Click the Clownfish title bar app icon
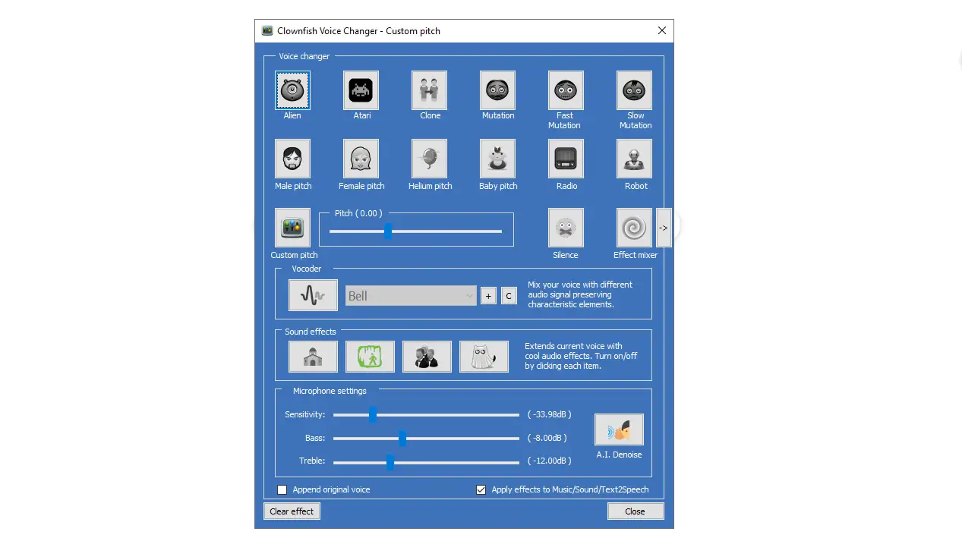This screenshot has width=962, height=560. pos(267,31)
